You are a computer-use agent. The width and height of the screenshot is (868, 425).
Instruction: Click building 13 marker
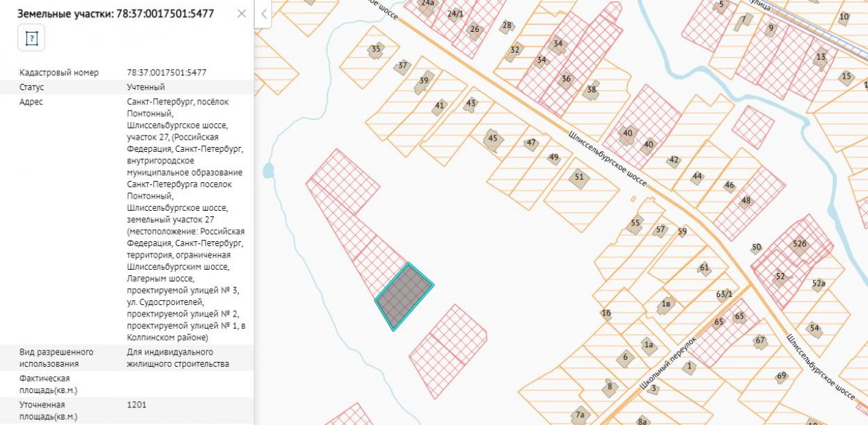[x=821, y=57]
